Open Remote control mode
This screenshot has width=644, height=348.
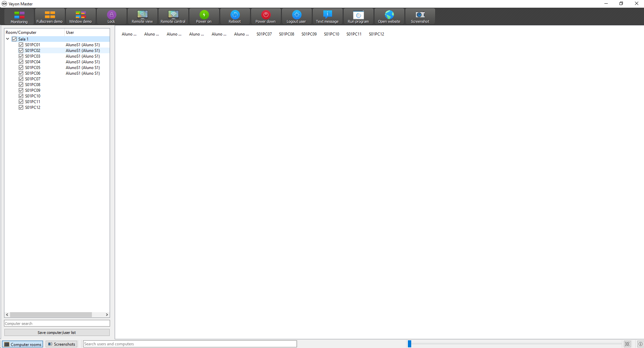(173, 16)
